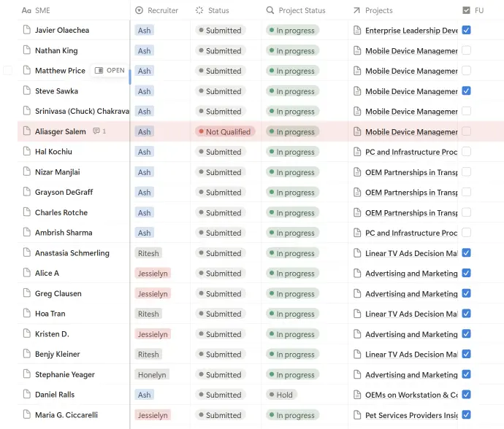Open Linear TV Ads project link for Anastasia Schmerling
Viewport: 504px width, 429px height.
pyautogui.click(x=411, y=253)
